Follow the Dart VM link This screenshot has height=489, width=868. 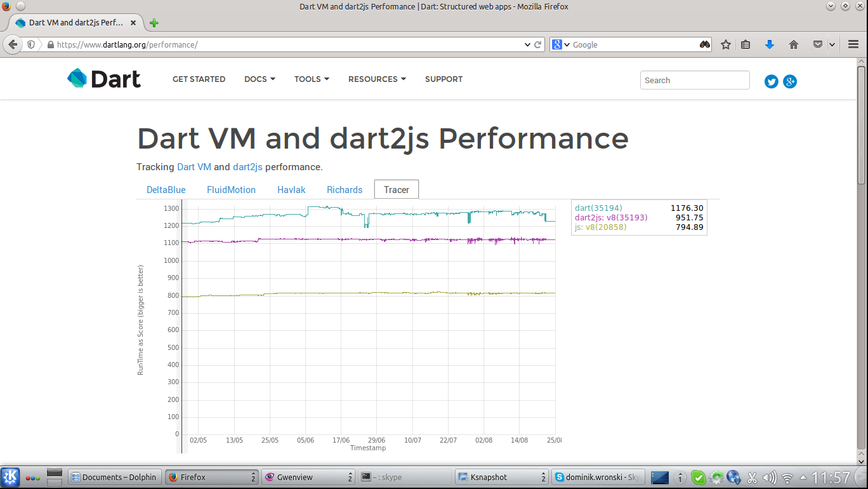(x=194, y=167)
